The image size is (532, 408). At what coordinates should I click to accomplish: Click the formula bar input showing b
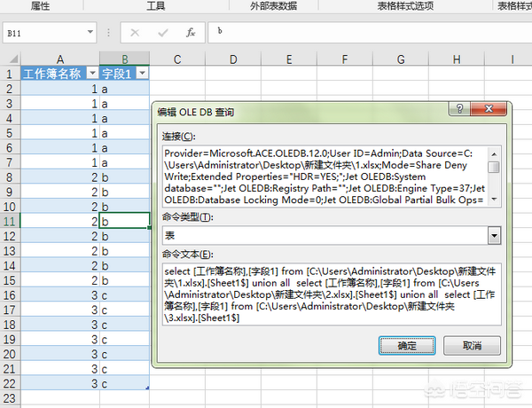coord(370,33)
